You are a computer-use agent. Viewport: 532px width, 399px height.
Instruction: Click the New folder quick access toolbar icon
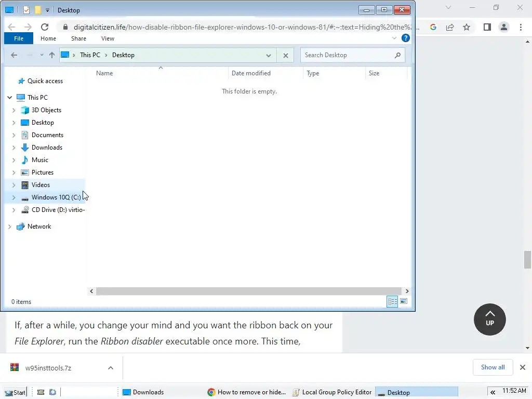point(37,10)
